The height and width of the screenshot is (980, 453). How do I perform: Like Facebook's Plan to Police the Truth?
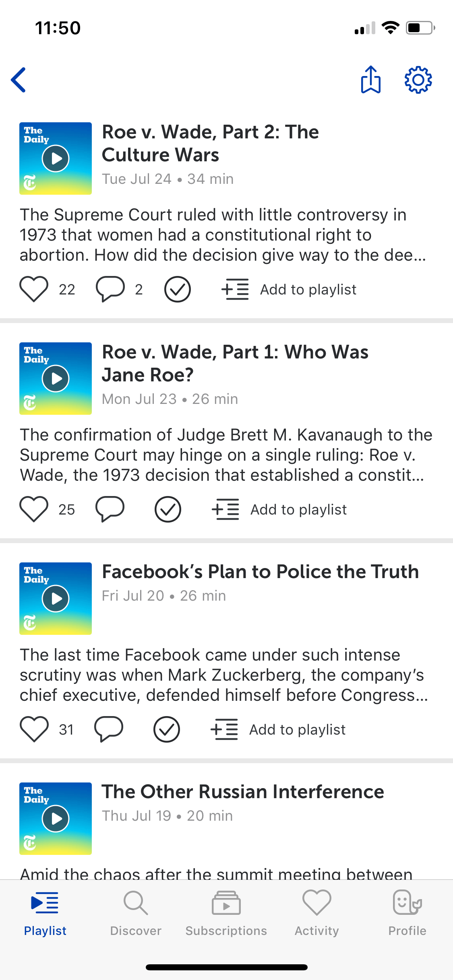(34, 729)
